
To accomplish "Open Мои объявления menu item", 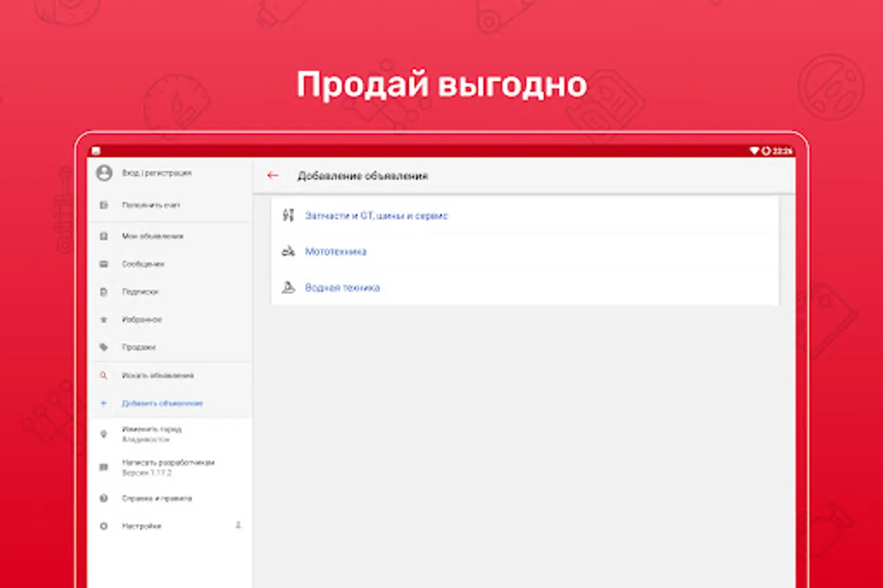I will tap(152, 236).
